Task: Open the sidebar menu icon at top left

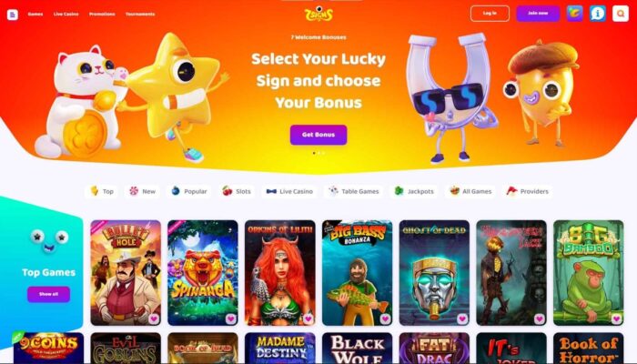Action: point(13,15)
